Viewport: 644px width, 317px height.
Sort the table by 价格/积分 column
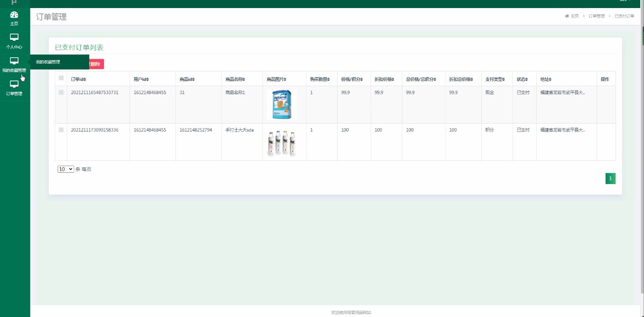pyautogui.click(x=352, y=79)
